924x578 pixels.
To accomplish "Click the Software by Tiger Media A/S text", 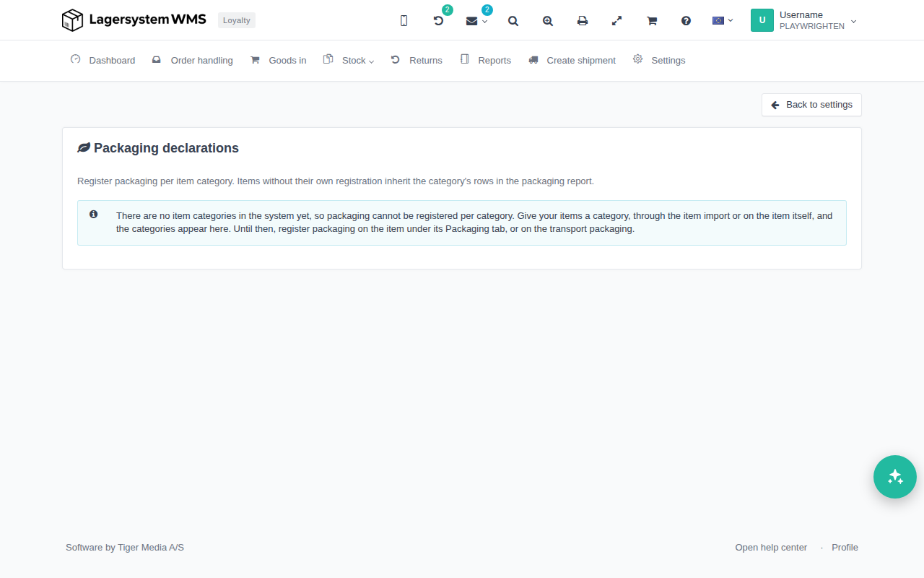I will tap(125, 548).
